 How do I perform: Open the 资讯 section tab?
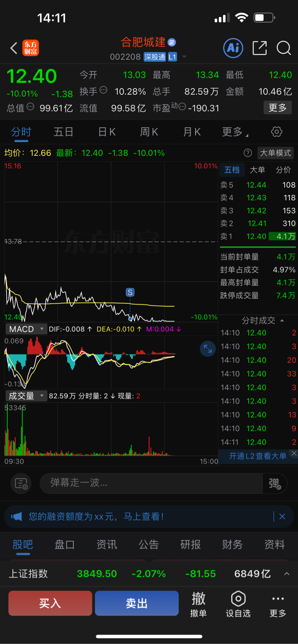click(107, 544)
